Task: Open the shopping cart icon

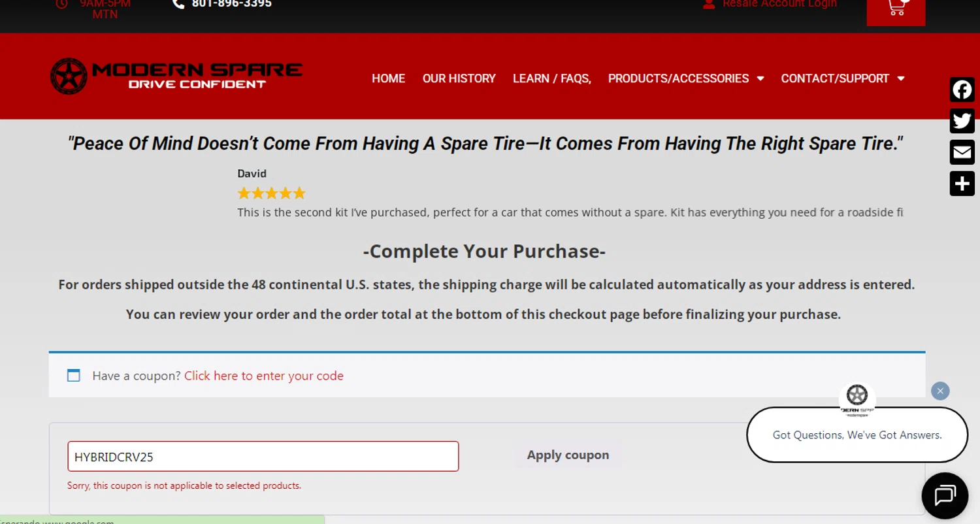Action: coord(896,8)
